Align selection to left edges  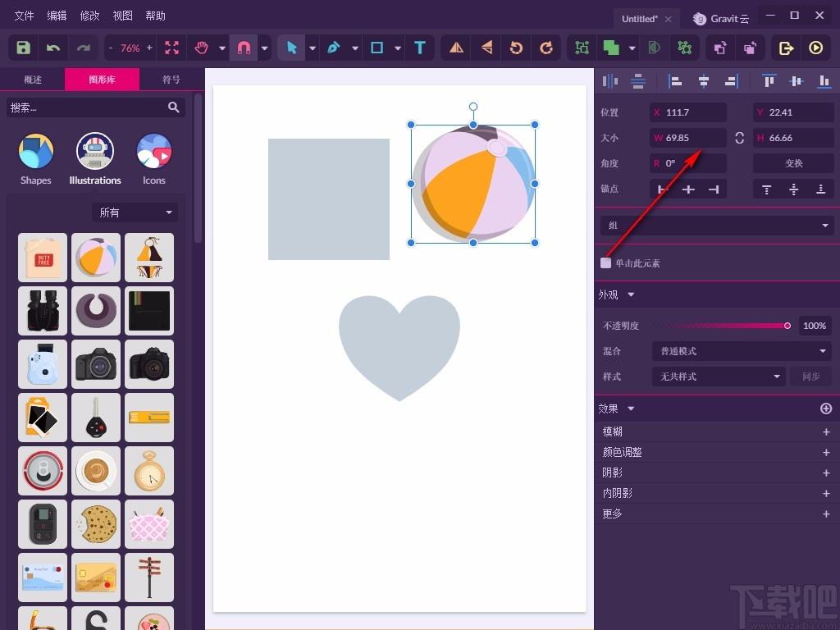point(675,81)
